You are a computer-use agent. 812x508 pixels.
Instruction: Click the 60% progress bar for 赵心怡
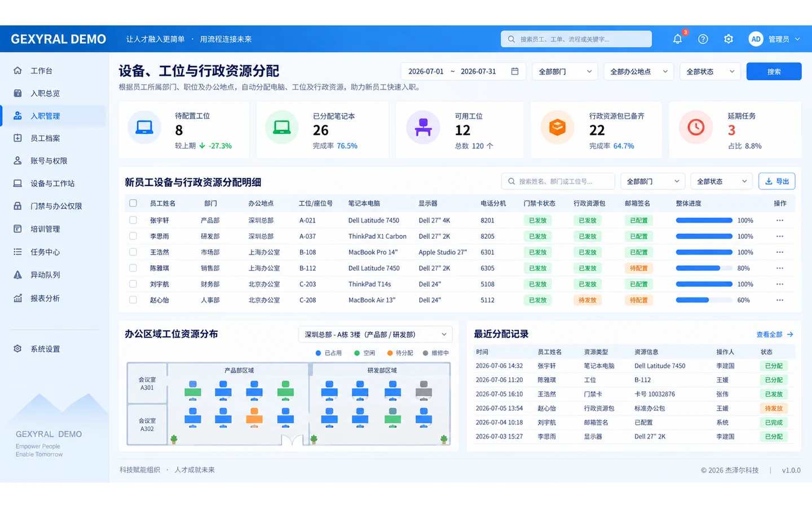coord(704,300)
